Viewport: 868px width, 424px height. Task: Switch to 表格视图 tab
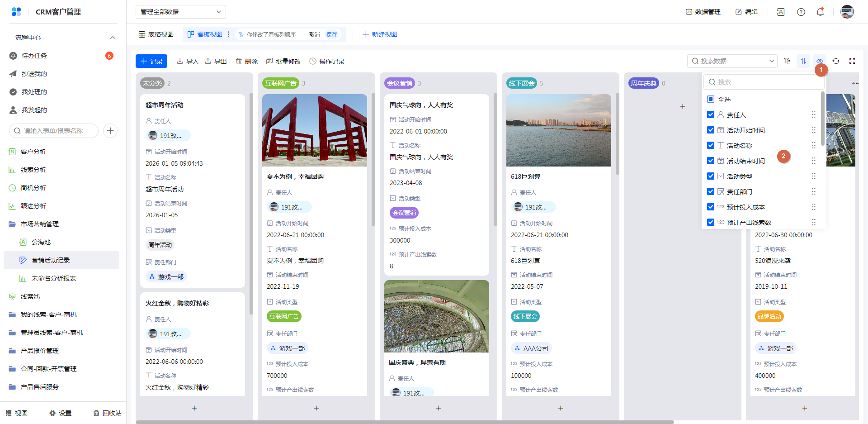[156, 34]
